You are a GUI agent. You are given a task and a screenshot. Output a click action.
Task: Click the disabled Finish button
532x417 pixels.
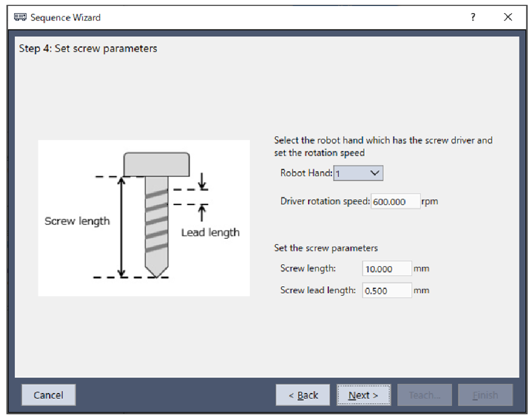(485, 395)
